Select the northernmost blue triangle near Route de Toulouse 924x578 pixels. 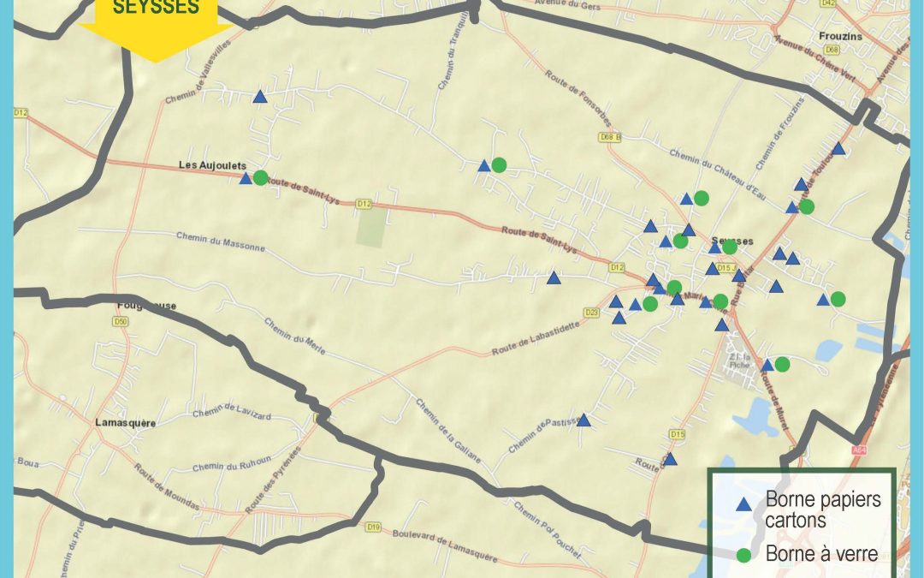838,149
